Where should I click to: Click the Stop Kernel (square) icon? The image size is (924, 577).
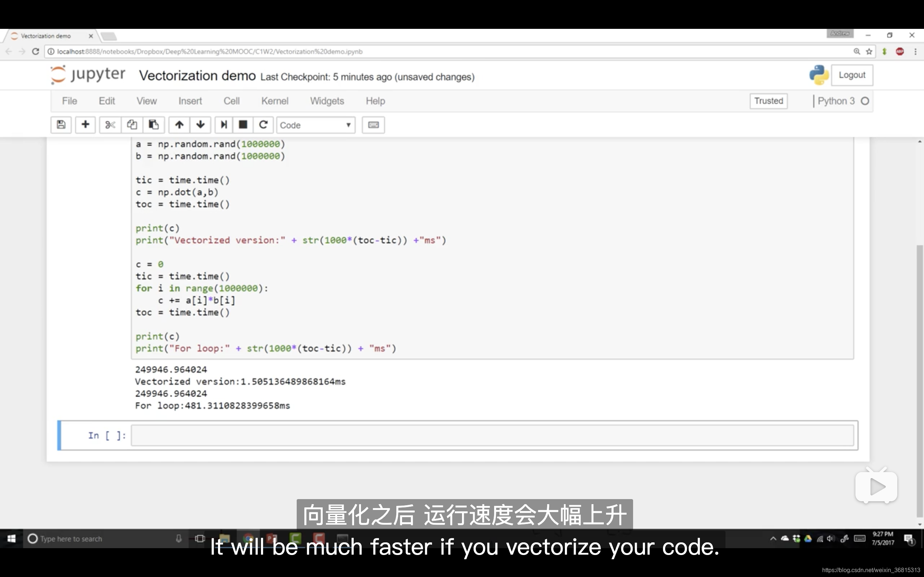(243, 125)
